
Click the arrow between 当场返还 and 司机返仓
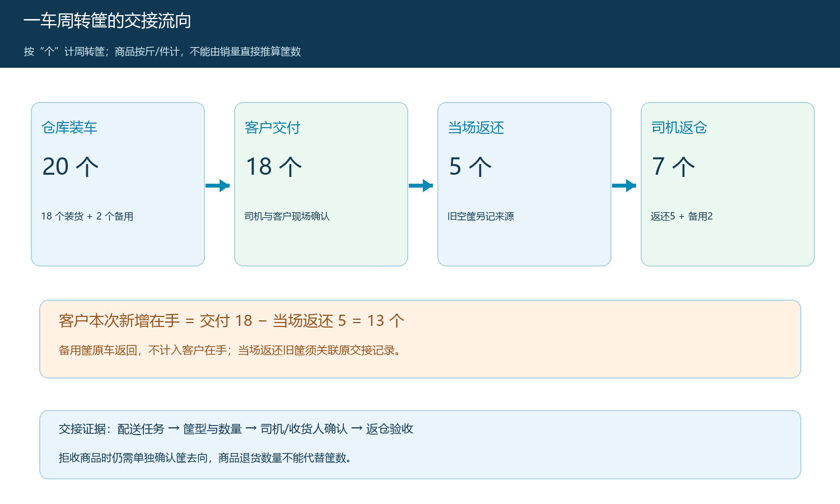624,185
